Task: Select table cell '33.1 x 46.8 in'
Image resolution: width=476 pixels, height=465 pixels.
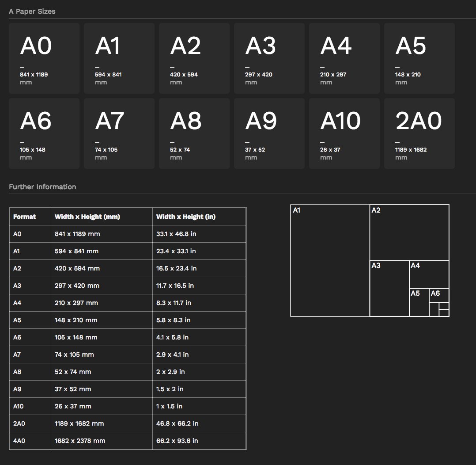Action: point(199,234)
